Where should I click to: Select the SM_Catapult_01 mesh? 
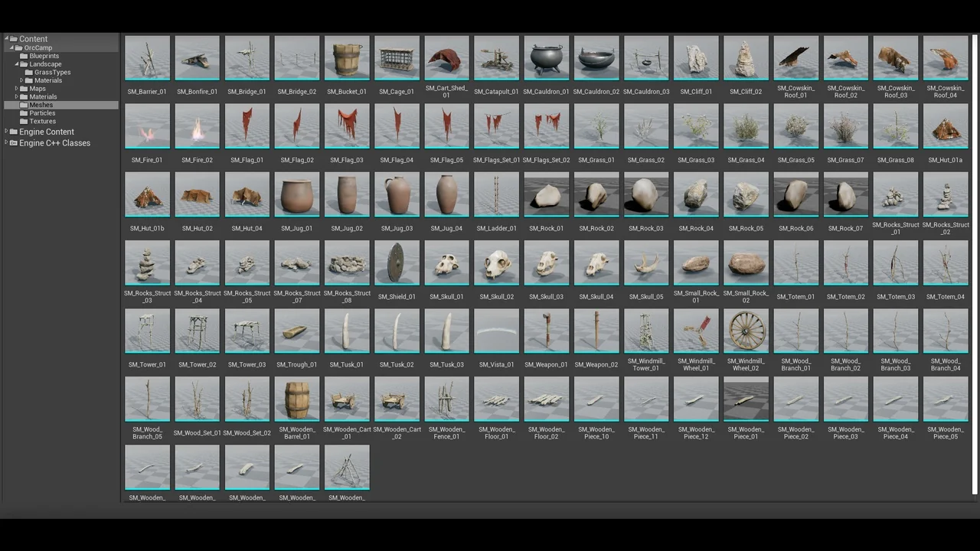496,58
